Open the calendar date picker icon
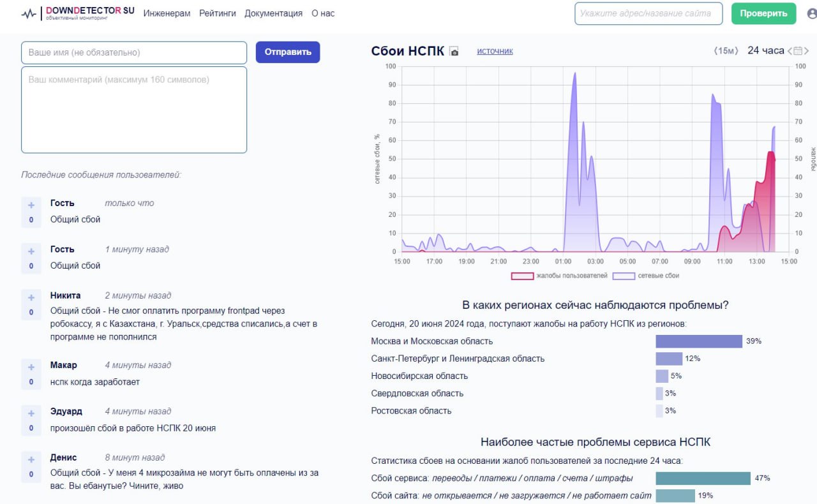This screenshot has height=504, width=817. (x=798, y=51)
